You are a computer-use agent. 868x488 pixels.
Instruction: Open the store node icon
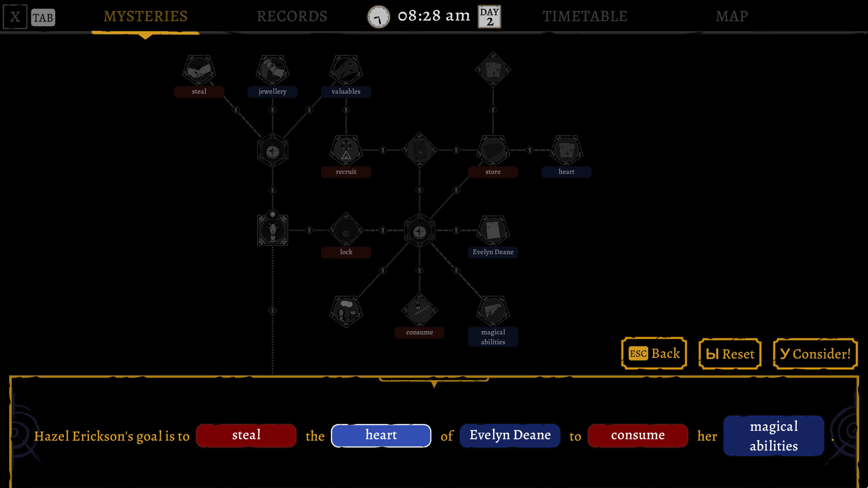[493, 150]
